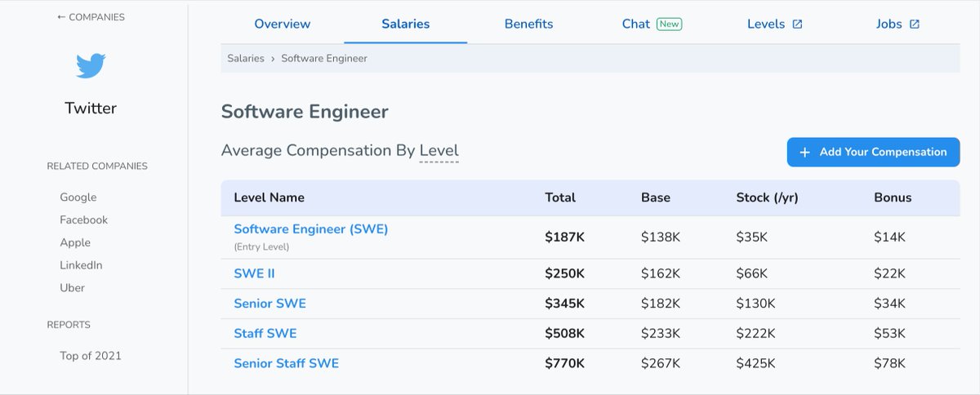Open the Top of 2021 report
This screenshot has width=980, height=395.
coord(91,356)
